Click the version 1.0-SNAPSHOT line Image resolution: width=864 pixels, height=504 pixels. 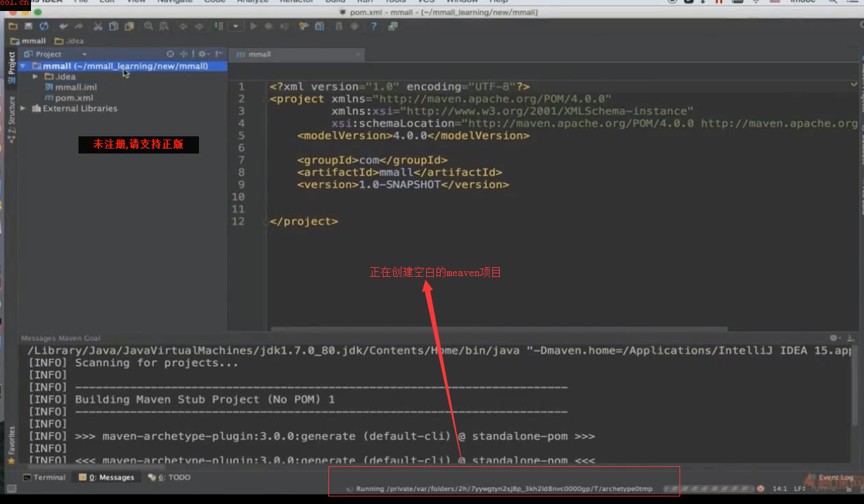tap(403, 185)
